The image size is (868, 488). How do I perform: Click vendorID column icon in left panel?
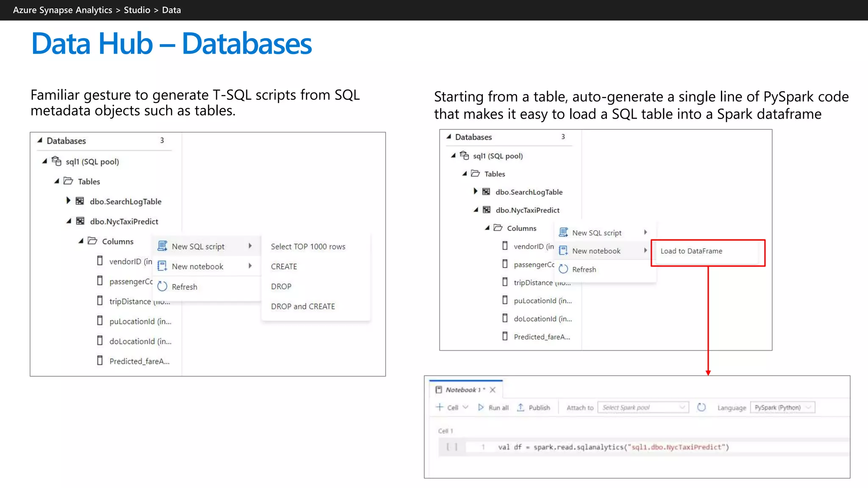click(x=100, y=261)
